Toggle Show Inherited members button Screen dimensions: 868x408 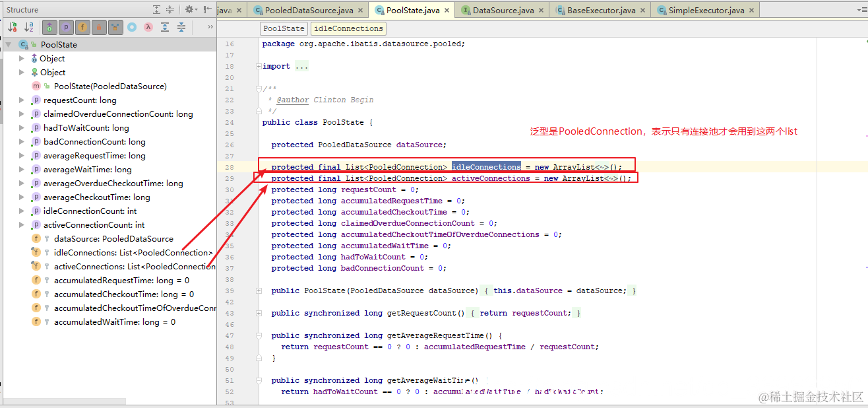coord(49,27)
